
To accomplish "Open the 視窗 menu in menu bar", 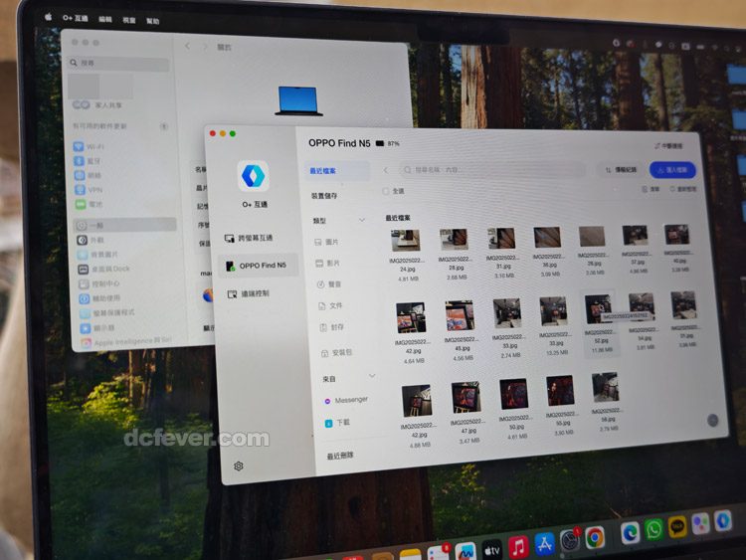I will [129, 20].
